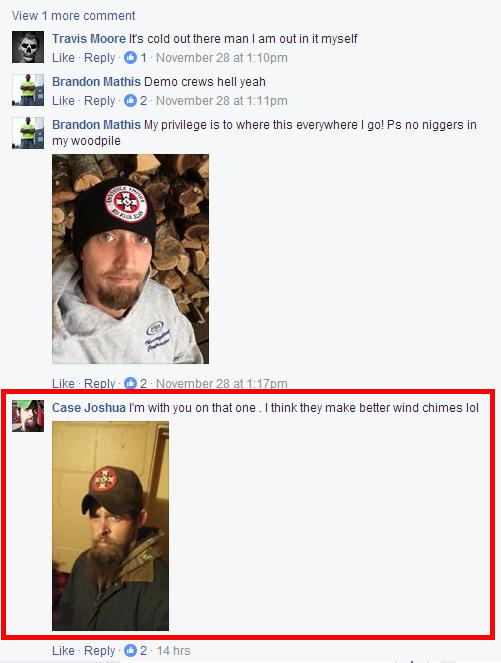Open the November 28 at 1:11pm timestamp

tap(222, 101)
